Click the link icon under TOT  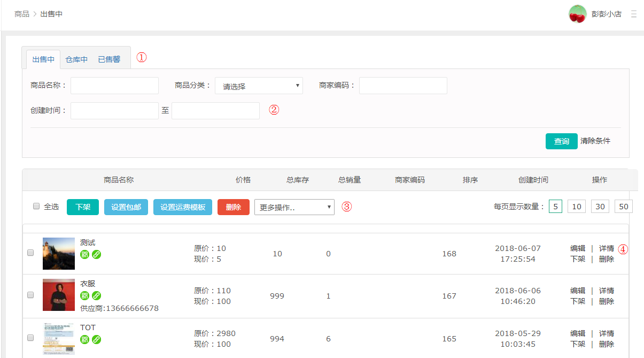point(96,339)
